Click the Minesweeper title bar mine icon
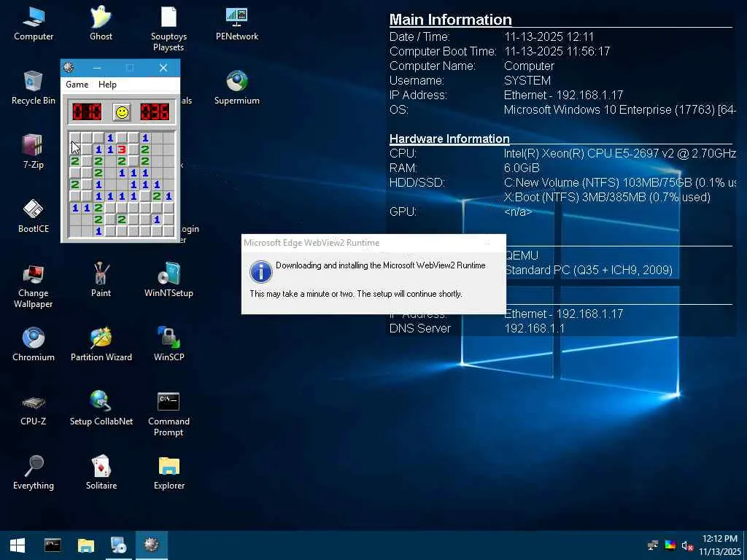The image size is (747, 560). pyautogui.click(x=69, y=68)
